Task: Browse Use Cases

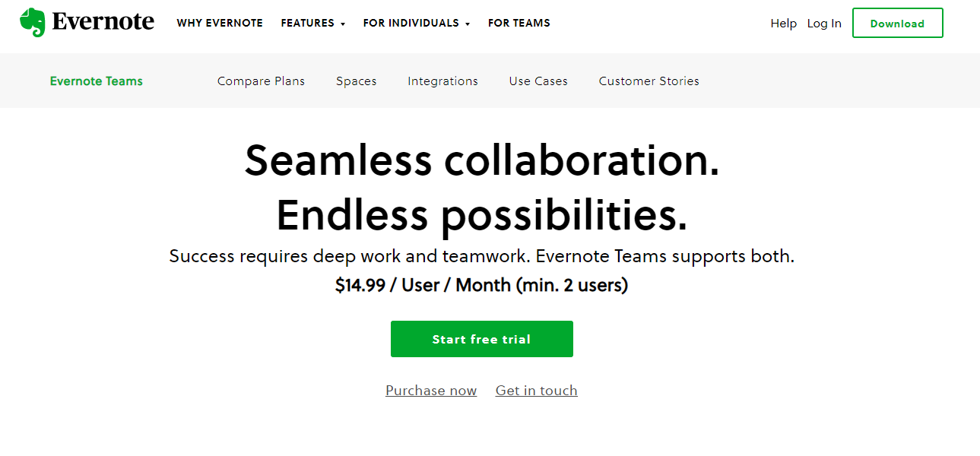Action: click(538, 81)
